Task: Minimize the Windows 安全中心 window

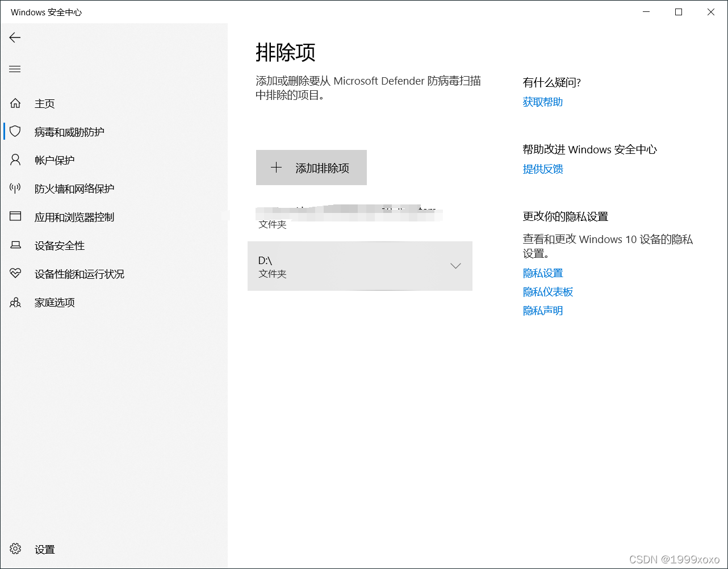Action: (x=646, y=12)
